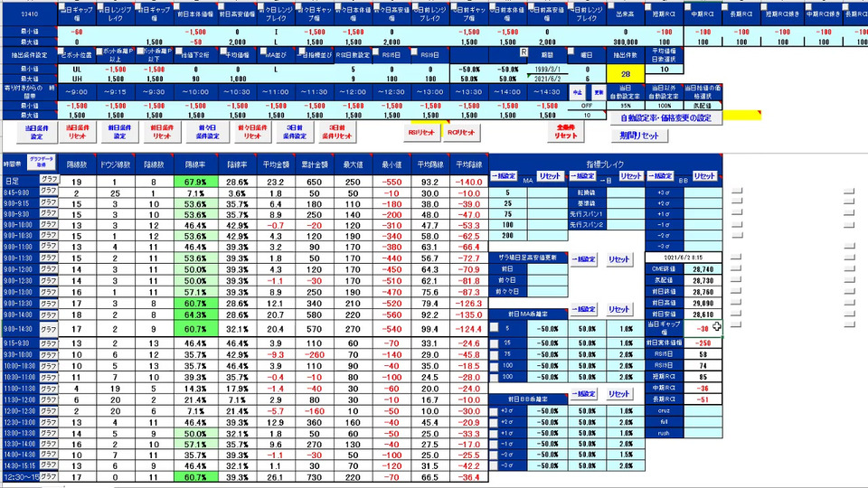Click the BB リセット button
Screen dimensions: 868x488
tap(704, 176)
